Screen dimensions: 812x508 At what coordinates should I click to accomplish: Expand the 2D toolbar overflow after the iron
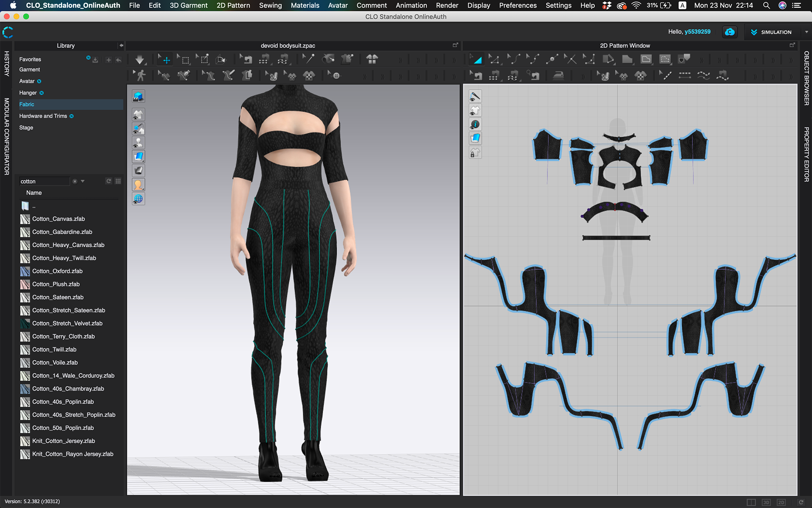coord(583,76)
